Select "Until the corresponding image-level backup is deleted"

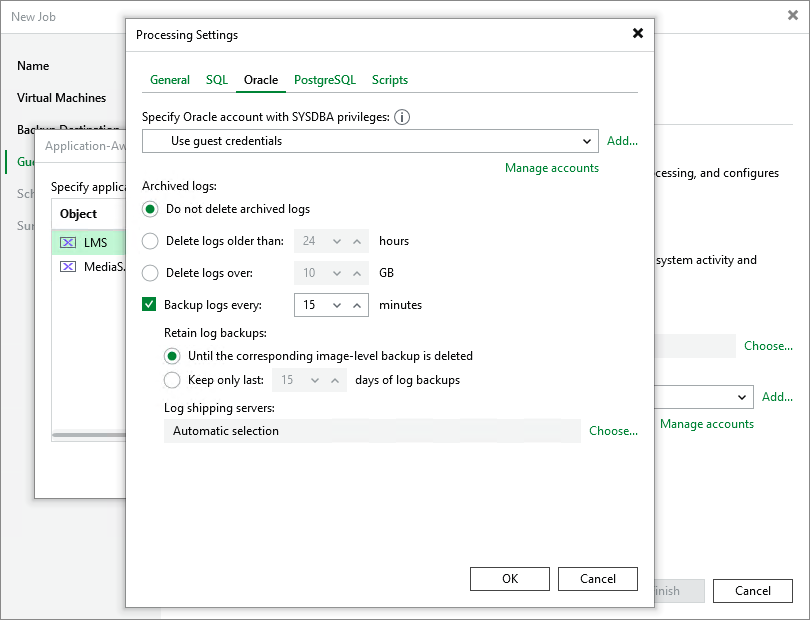coord(170,356)
